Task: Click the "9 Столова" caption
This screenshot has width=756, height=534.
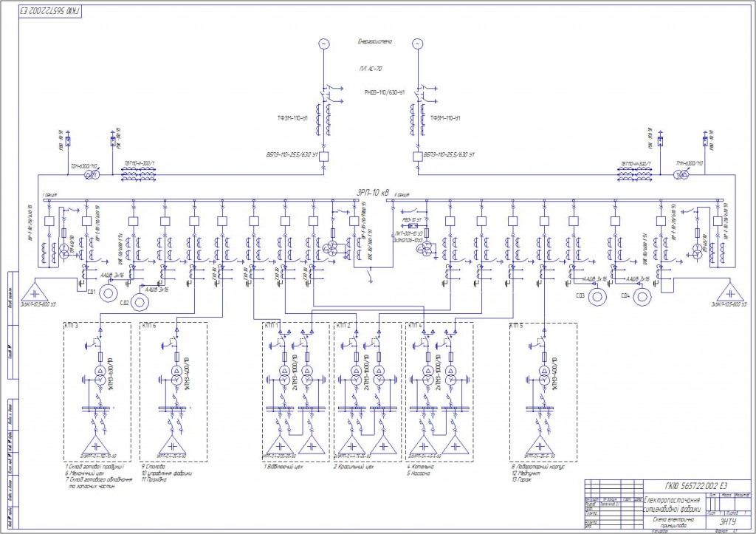Action: 154,467
